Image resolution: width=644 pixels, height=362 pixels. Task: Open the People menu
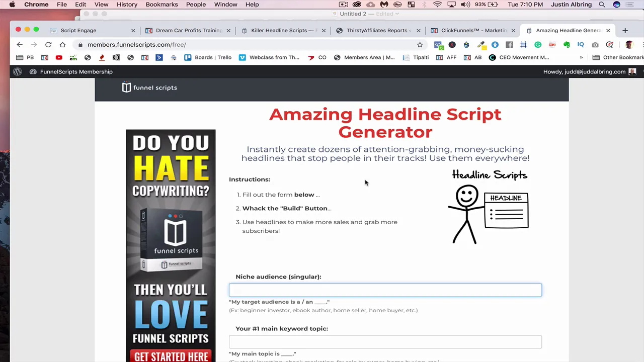click(196, 5)
